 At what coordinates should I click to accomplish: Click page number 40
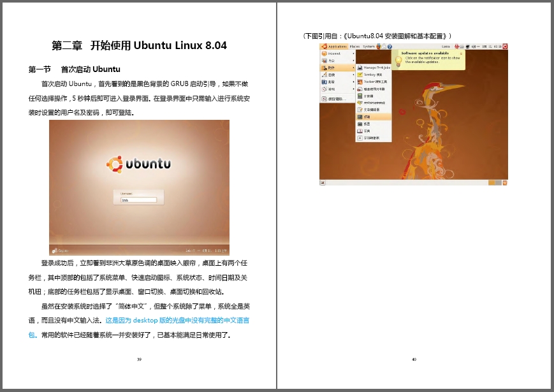[414, 359]
